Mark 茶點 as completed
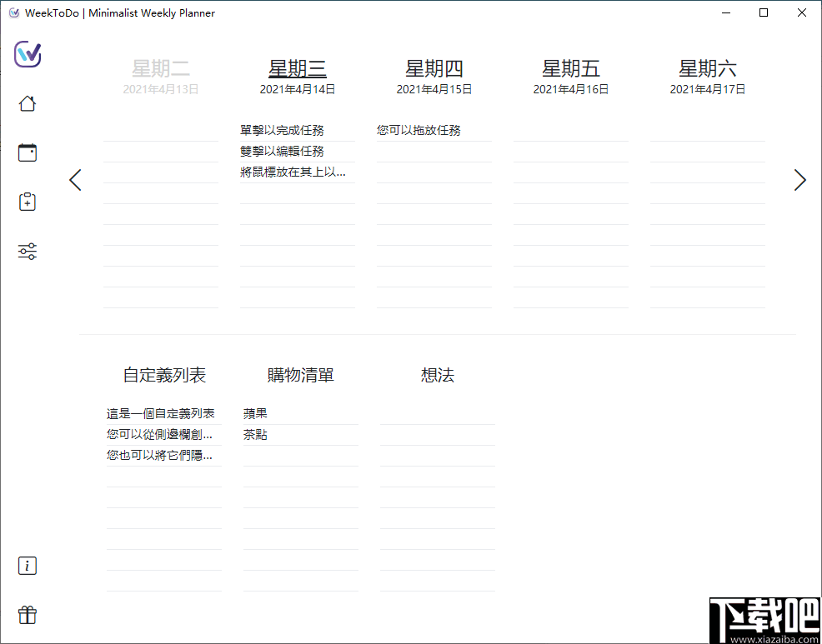This screenshot has width=822, height=644. click(x=253, y=434)
